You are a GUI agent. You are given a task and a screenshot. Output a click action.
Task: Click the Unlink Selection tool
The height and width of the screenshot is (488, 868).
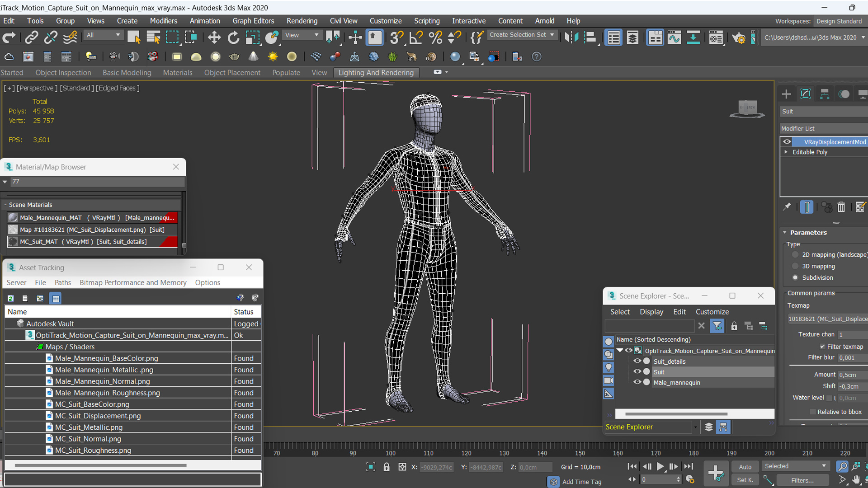[51, 38]
